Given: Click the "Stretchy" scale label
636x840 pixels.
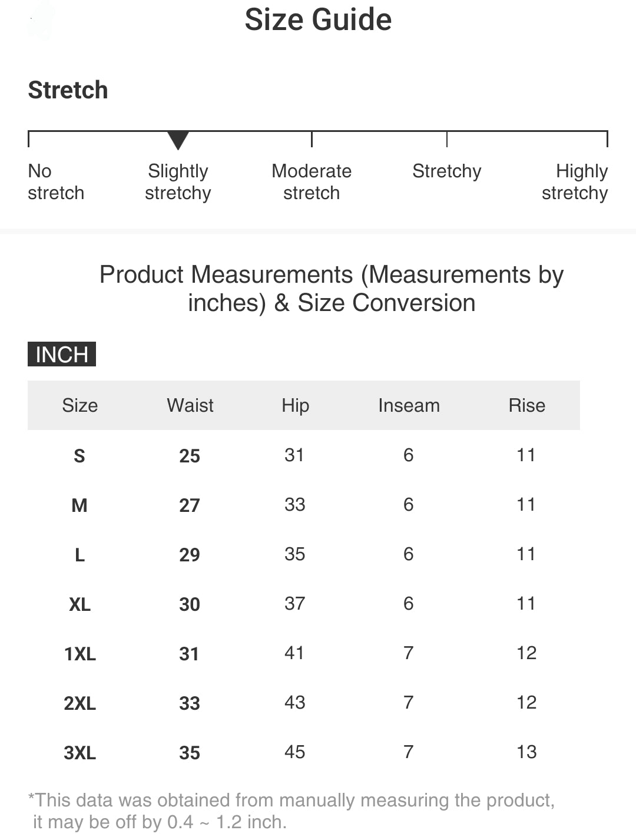Looking at the screenshot, I should click(446, 171).
